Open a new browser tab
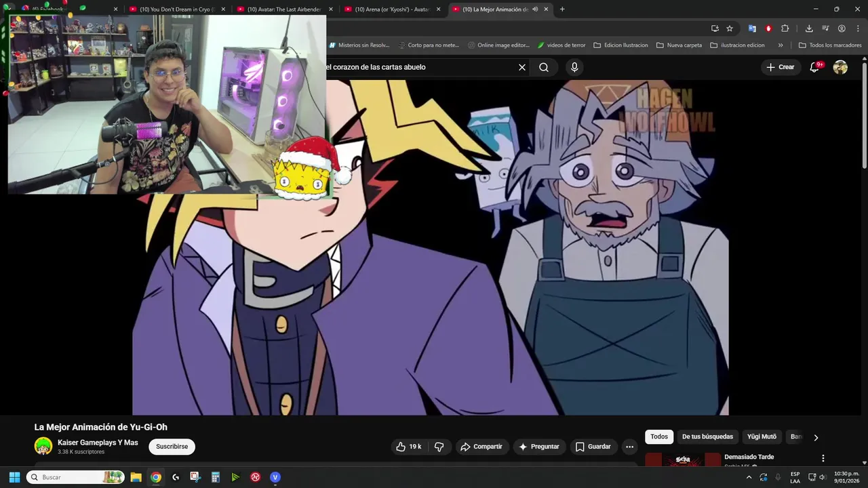This screenshot has width=868, height=488. pyautogui.click(x=562, y=9)
